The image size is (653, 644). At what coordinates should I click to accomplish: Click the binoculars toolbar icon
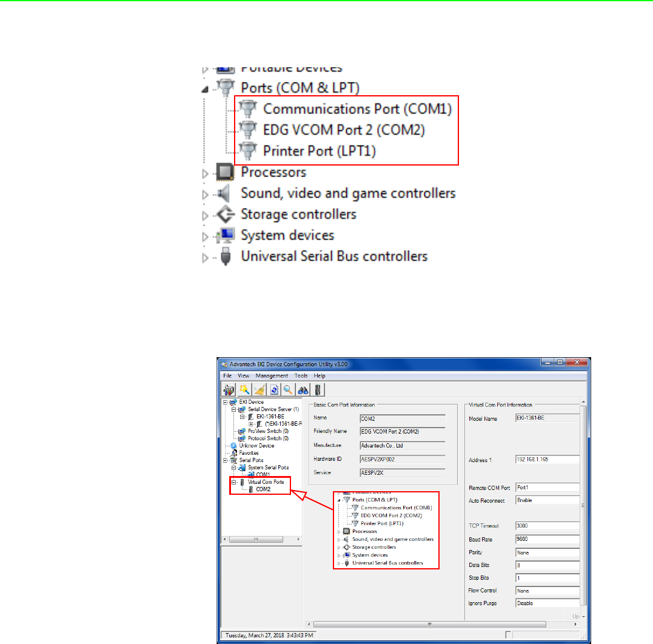coord(303,390)
